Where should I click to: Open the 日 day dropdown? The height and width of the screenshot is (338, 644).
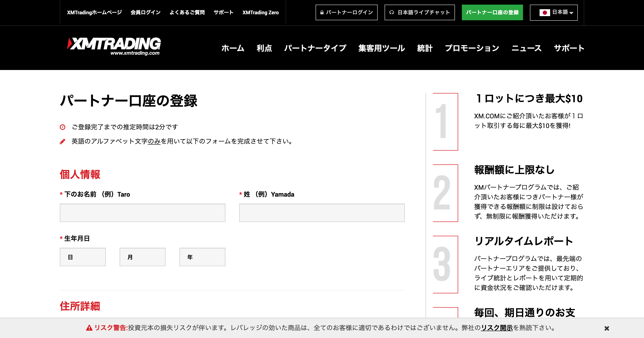point(83,257)
